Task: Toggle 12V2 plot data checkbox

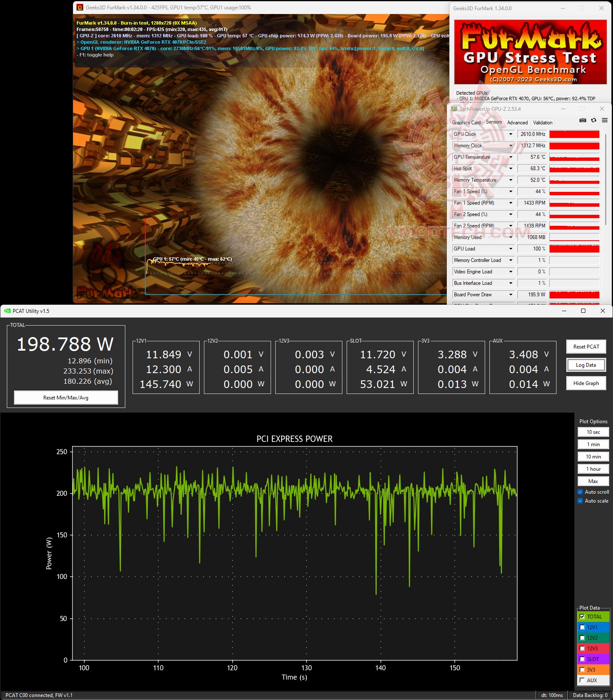Action: [x=582, y=638]
